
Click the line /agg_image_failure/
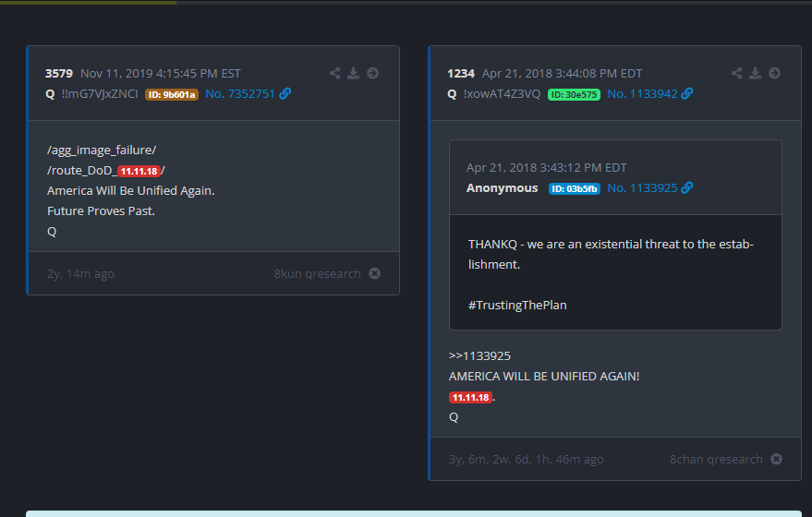point(102,150)
